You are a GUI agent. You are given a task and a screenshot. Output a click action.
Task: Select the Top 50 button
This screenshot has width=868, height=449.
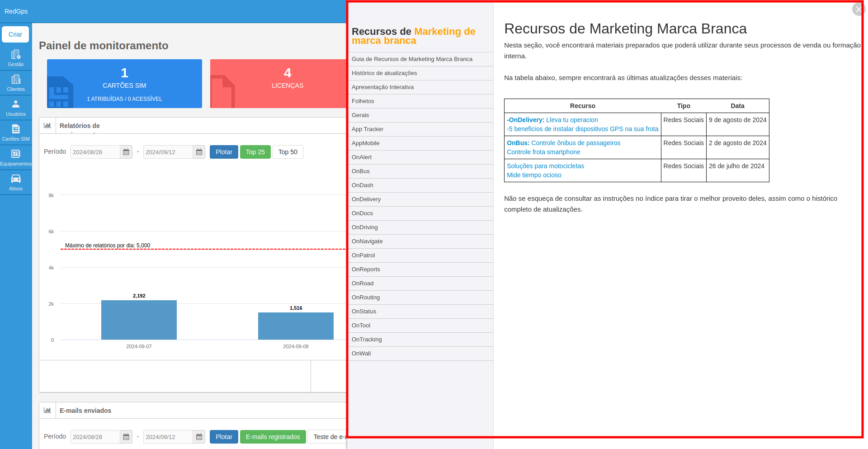[288, 152]
